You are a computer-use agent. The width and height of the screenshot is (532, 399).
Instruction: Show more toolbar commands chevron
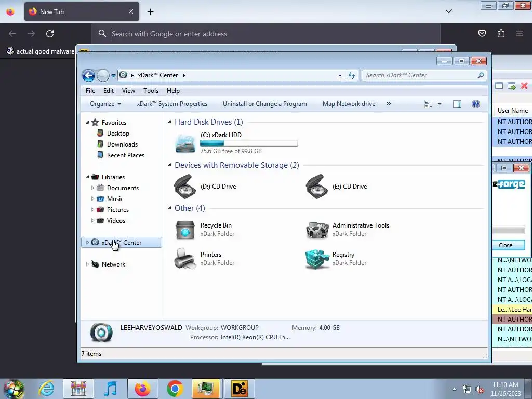coord(389,104)
